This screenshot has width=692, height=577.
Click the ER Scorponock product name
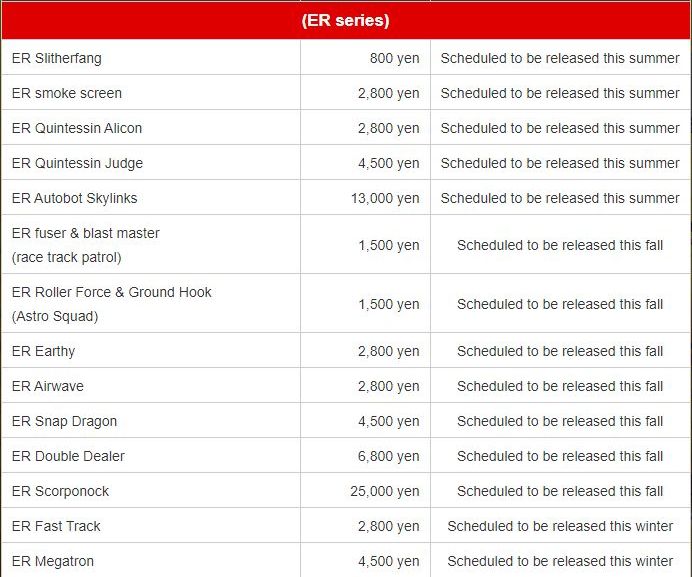coord(60,491)
